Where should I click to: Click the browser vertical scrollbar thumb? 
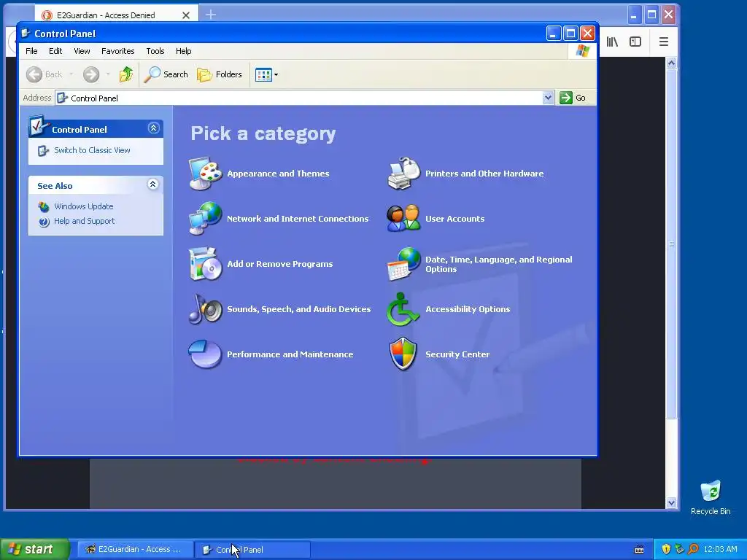tap(671, 244)
